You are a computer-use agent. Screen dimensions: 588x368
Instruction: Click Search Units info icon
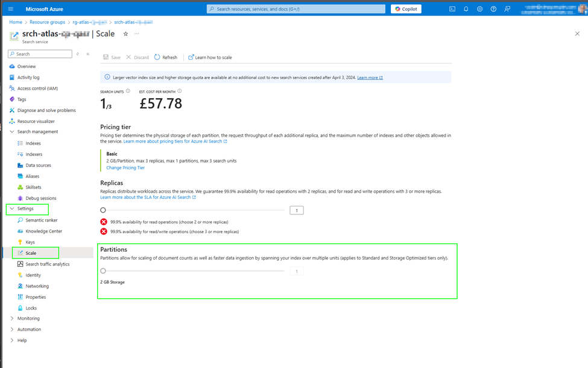click(x=128, y=91)
